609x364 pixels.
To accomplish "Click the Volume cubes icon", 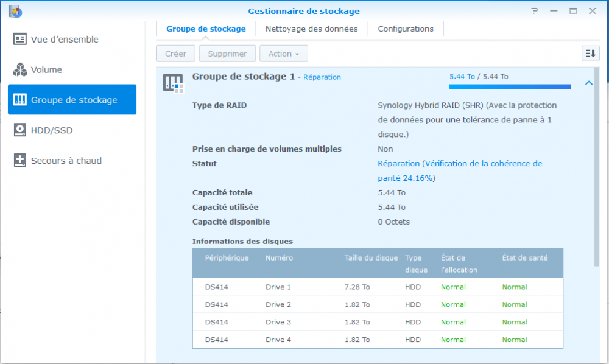I will coord(20,70).
